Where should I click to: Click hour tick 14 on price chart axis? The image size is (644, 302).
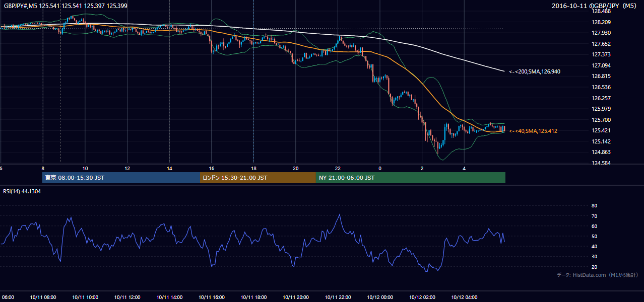point(169,168)
